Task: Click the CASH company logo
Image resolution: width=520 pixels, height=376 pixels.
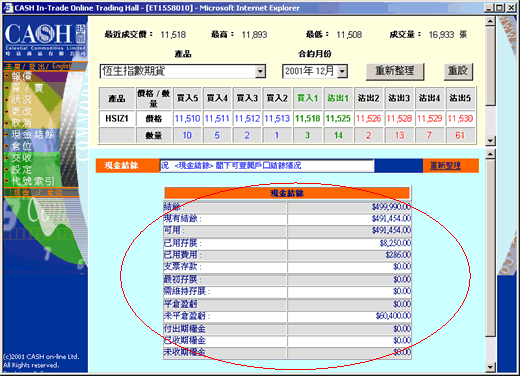Action: point(45,38)
